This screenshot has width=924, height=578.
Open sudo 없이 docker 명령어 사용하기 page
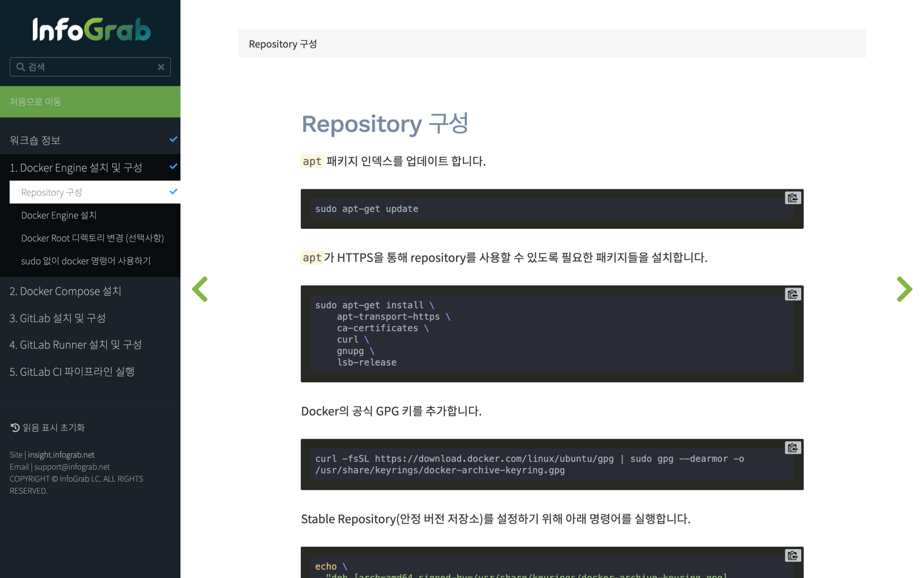point(86,261)
